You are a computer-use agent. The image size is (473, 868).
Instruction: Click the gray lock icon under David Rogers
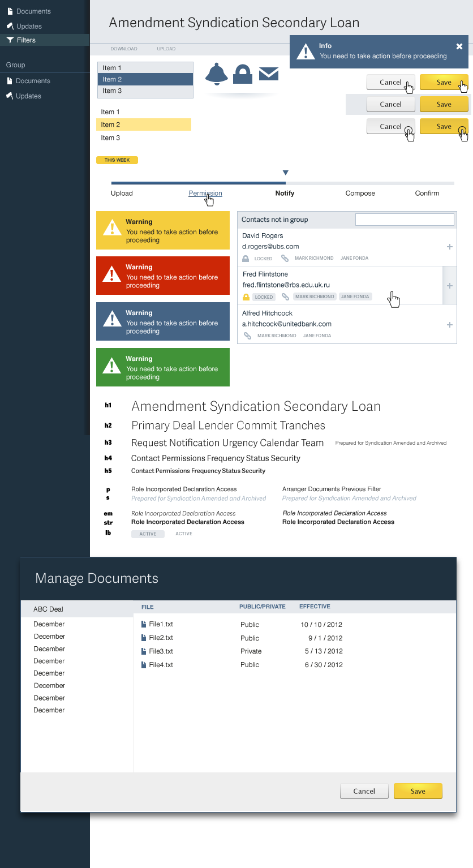pyautogui.click(x=246, y=258)
